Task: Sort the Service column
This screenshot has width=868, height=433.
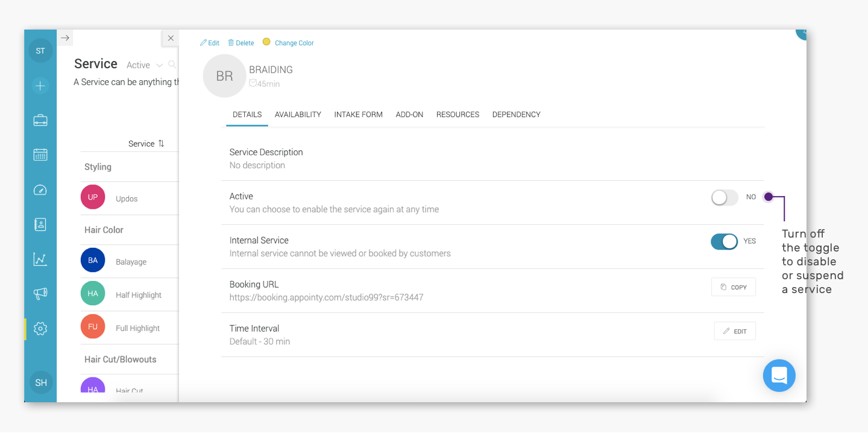Action: (146, 144)
